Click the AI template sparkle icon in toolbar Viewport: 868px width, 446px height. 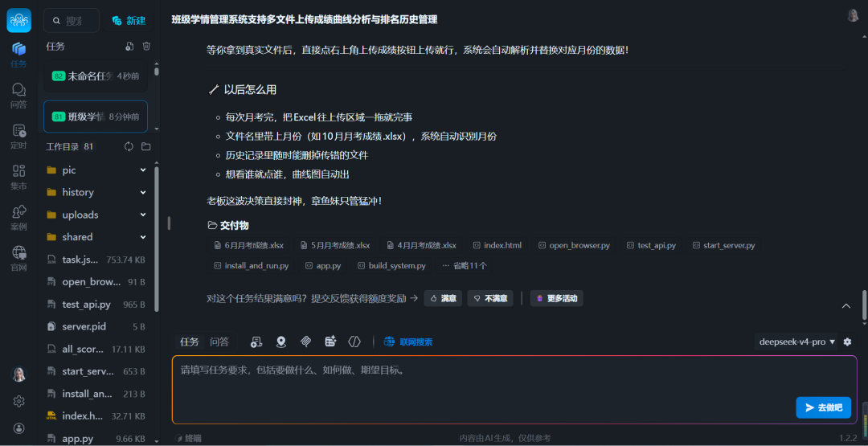331,342
